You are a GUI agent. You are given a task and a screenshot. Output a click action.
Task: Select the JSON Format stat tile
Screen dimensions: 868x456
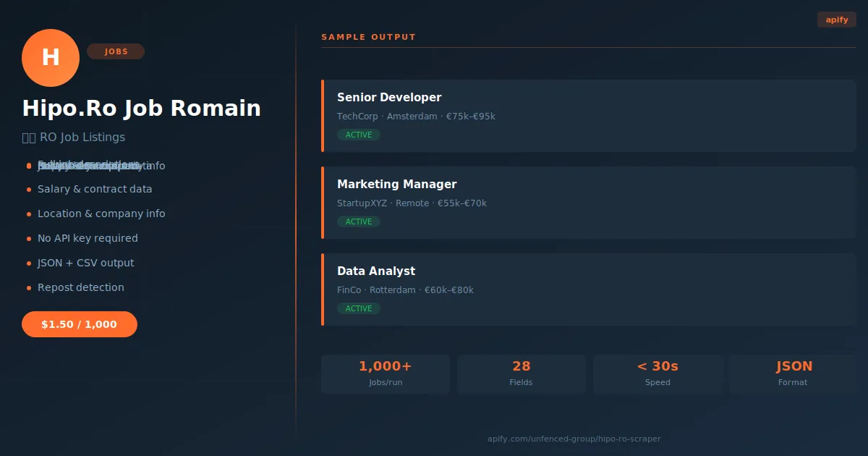(x=793, y=374)
